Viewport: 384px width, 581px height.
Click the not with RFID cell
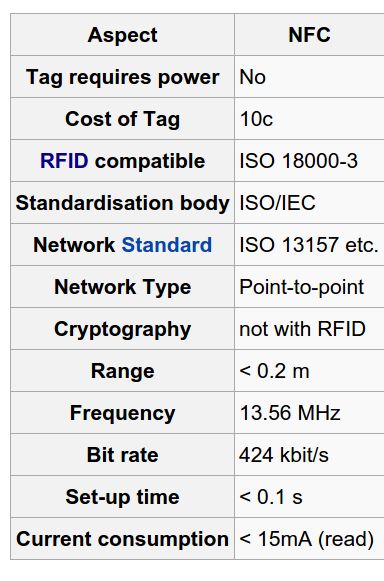click(309, 329)
